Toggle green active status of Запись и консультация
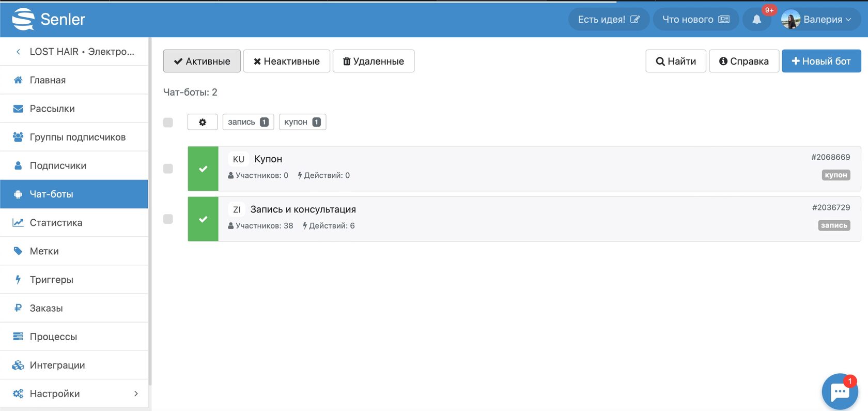The image size is (868, 411). (203, 219)
